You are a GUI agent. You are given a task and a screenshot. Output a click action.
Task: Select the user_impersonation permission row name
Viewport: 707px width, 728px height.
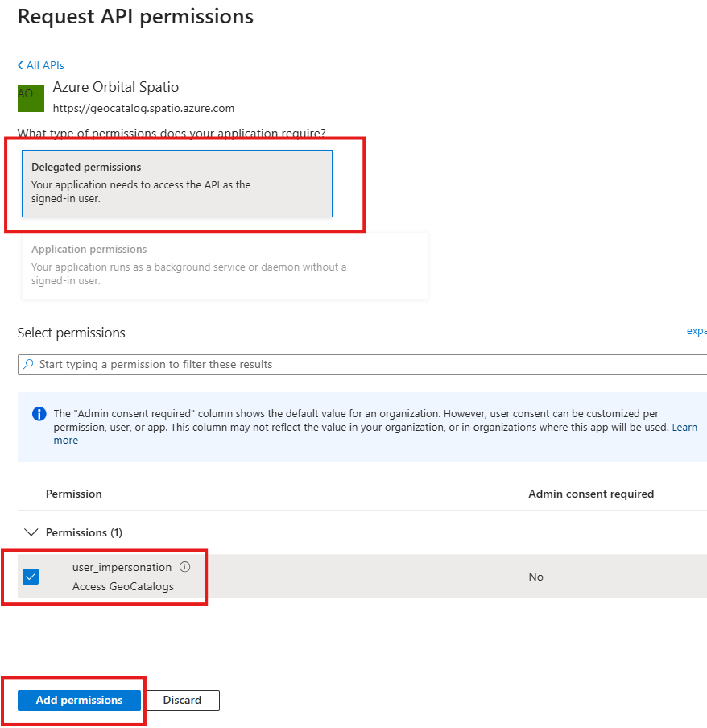(122, 567)
